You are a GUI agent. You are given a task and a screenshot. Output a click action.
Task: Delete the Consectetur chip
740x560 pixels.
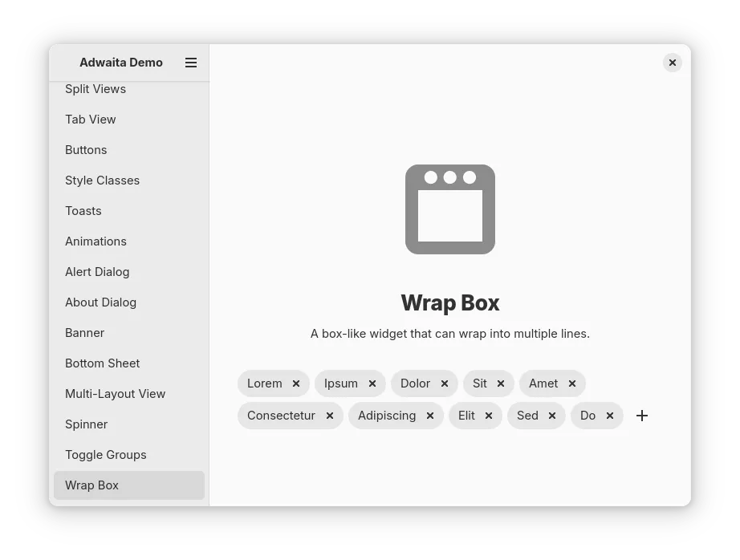coord(330,416)
